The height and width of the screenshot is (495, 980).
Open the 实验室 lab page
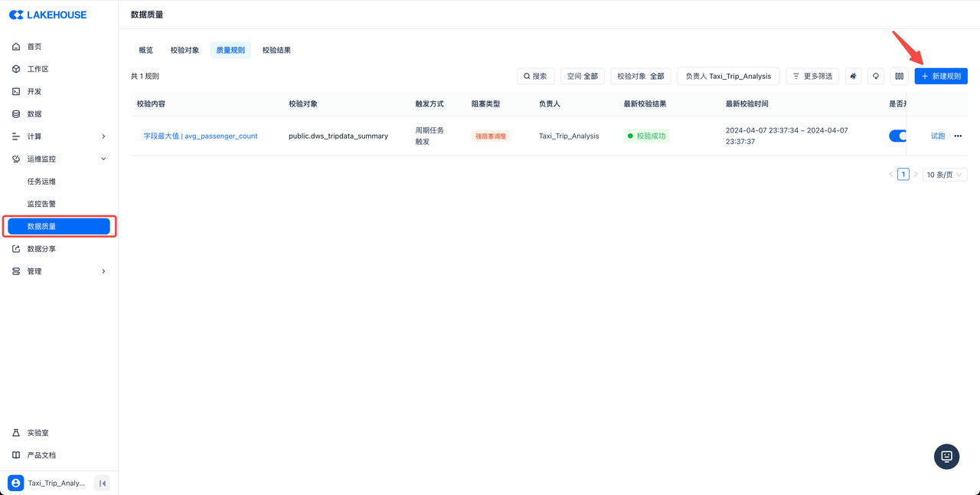(38, 433)
